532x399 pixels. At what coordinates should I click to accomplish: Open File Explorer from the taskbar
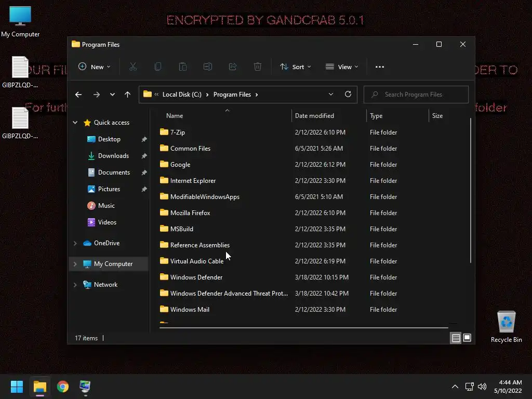click(x=39, y=387)
